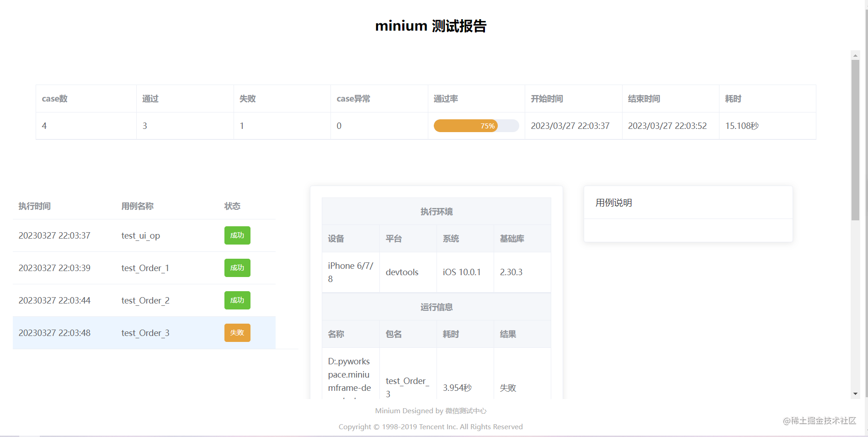Viewport: 868px width, 437px height.
Task: Click the 状态 column header
Action: (232, 206)
